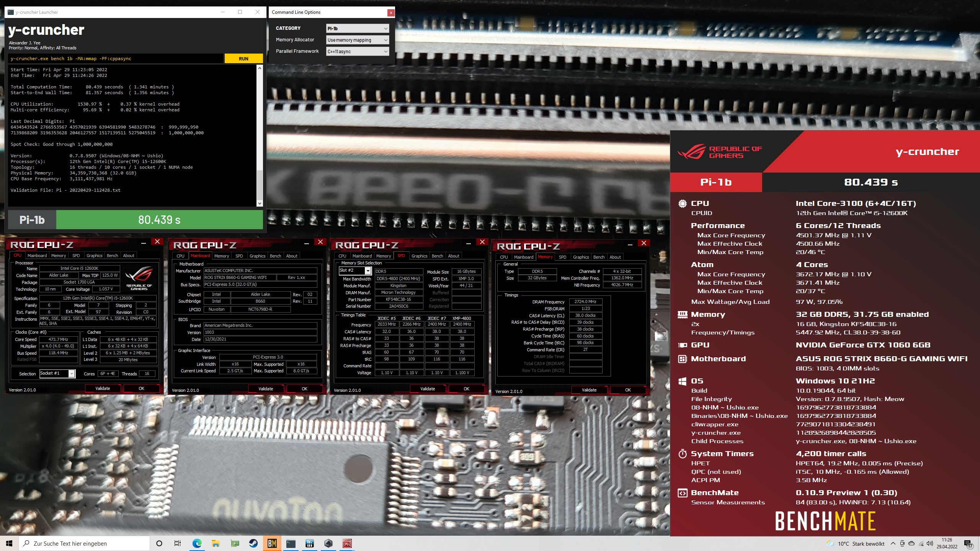
Task: Select the ROG CPU-Z taskbar icon
Action: click(x=347, y=543)
